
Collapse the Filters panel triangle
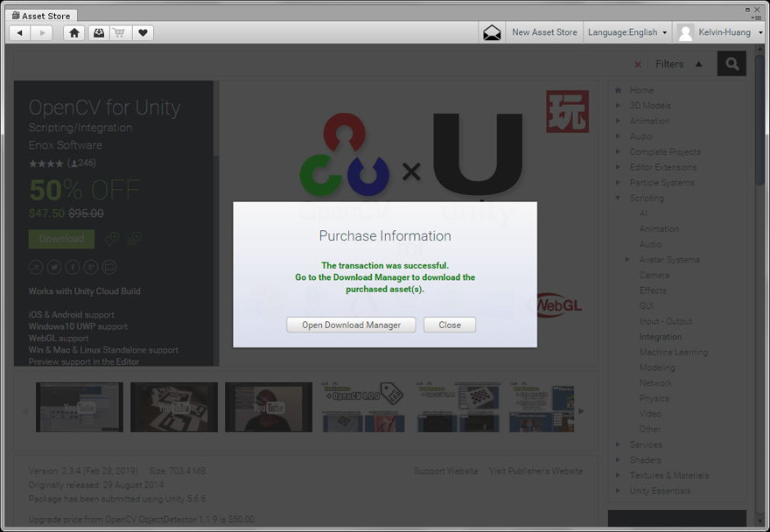coord(699,64)
